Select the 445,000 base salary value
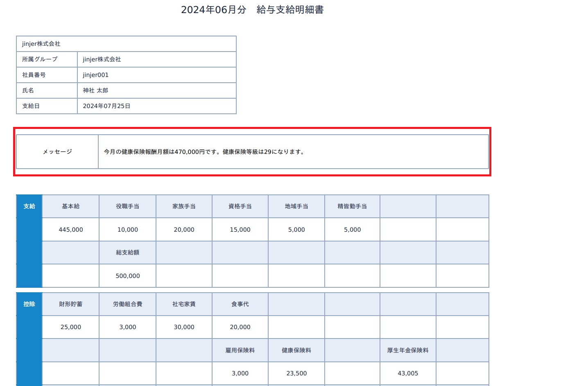588x386 pixels. pos(71,230)
